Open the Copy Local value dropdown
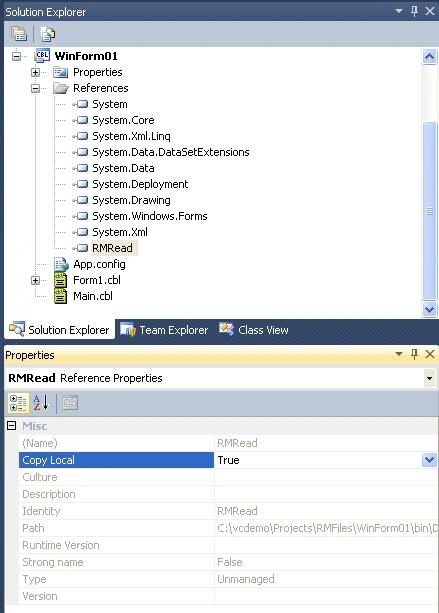This screenshot has height=613, width=439. (429, 460)
